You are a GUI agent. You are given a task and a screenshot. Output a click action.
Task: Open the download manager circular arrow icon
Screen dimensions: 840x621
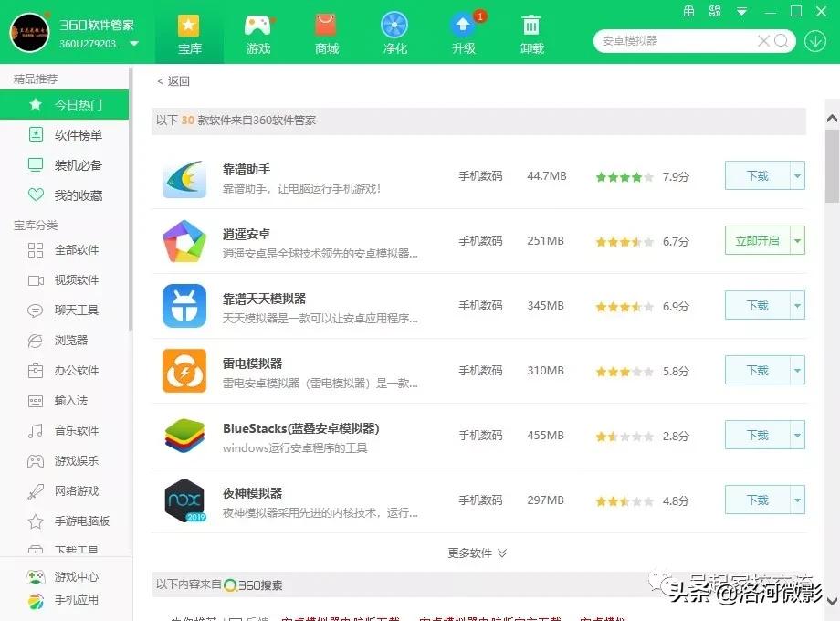(814, 40)
